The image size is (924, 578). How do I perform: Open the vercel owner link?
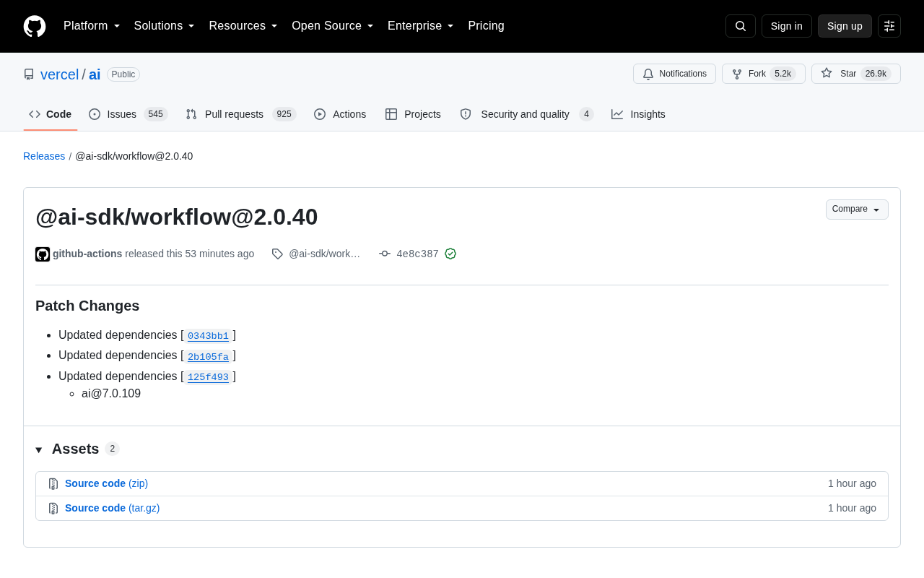pos(59,74)
